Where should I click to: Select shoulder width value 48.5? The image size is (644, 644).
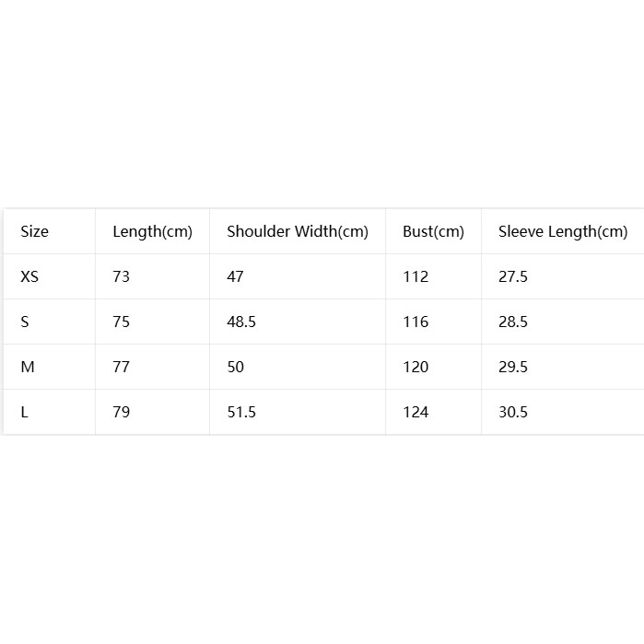point(241,322)
